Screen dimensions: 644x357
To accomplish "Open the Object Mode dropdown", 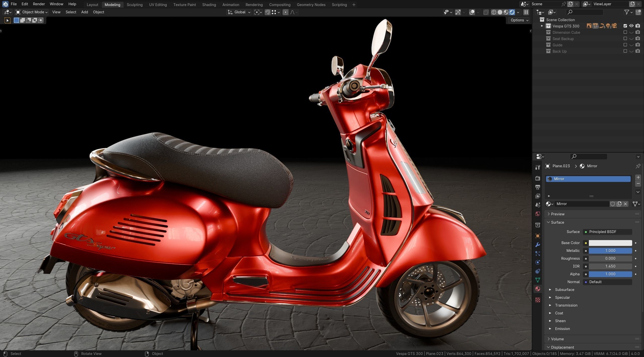I will tap(31, 12).
